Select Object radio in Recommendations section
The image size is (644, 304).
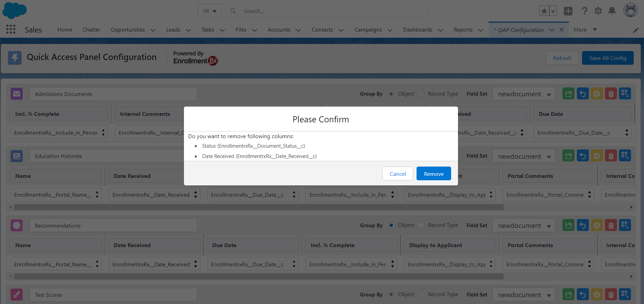pos(391,225)
